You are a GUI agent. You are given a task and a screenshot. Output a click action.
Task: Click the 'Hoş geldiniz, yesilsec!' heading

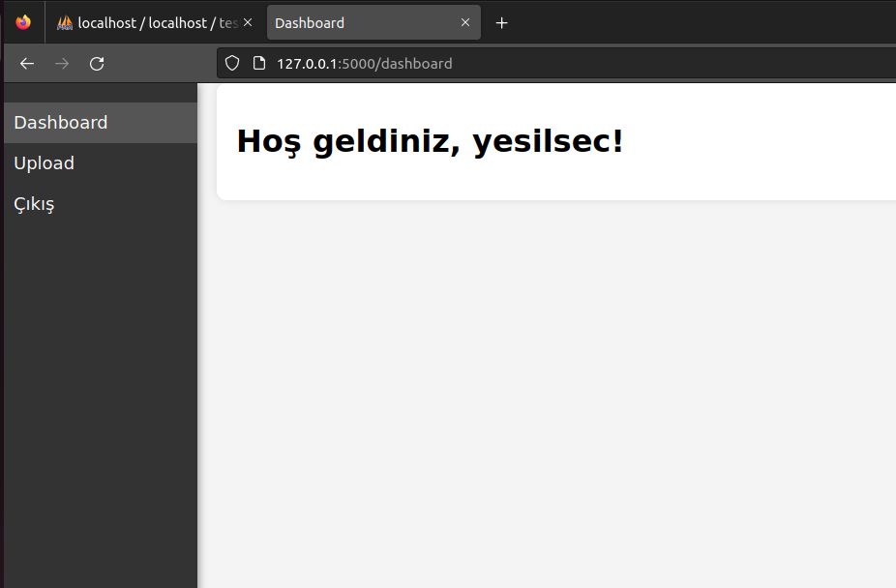point(430,141)
